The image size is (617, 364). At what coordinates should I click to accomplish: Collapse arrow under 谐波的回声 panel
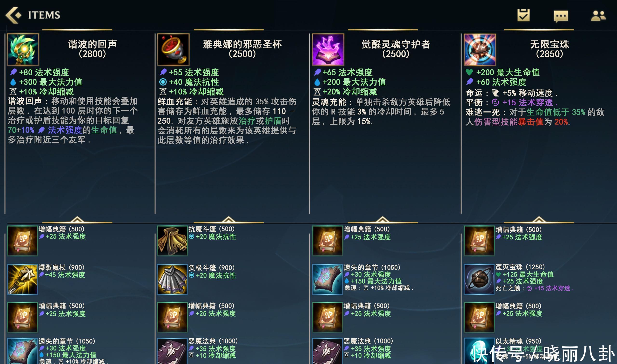coord(77,220)
